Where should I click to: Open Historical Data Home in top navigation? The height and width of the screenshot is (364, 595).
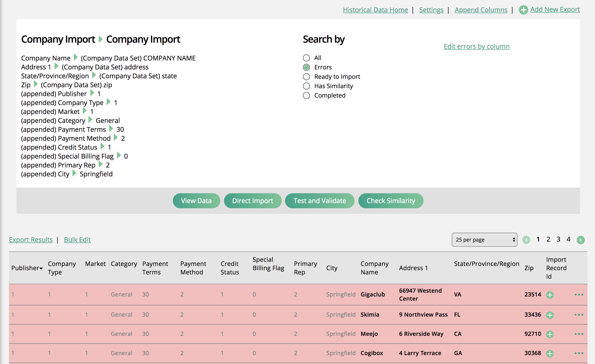coord(375,10)
